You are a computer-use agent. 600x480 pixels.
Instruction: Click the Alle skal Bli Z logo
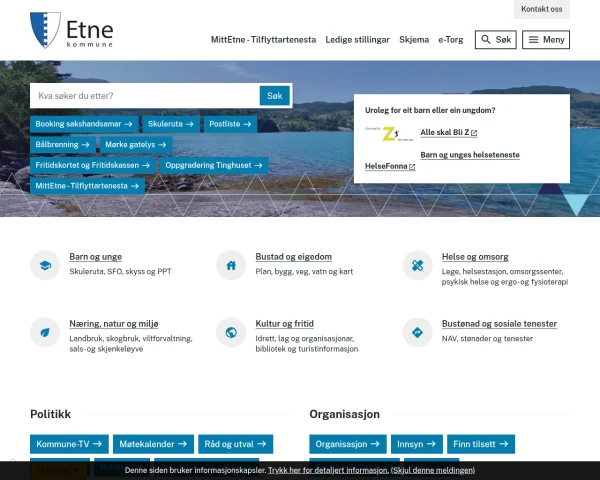[x=383, y=132]
